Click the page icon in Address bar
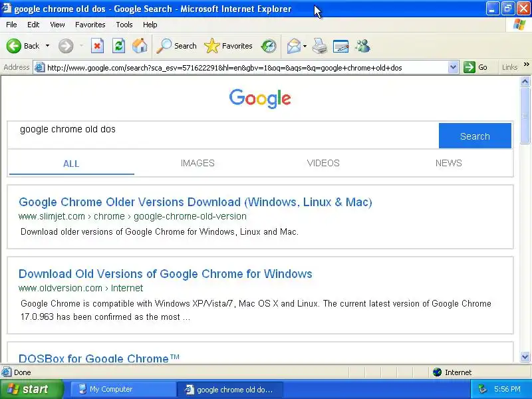Viewport: 532px width, 399px height. pyautogui.click(x=40, y=68)
